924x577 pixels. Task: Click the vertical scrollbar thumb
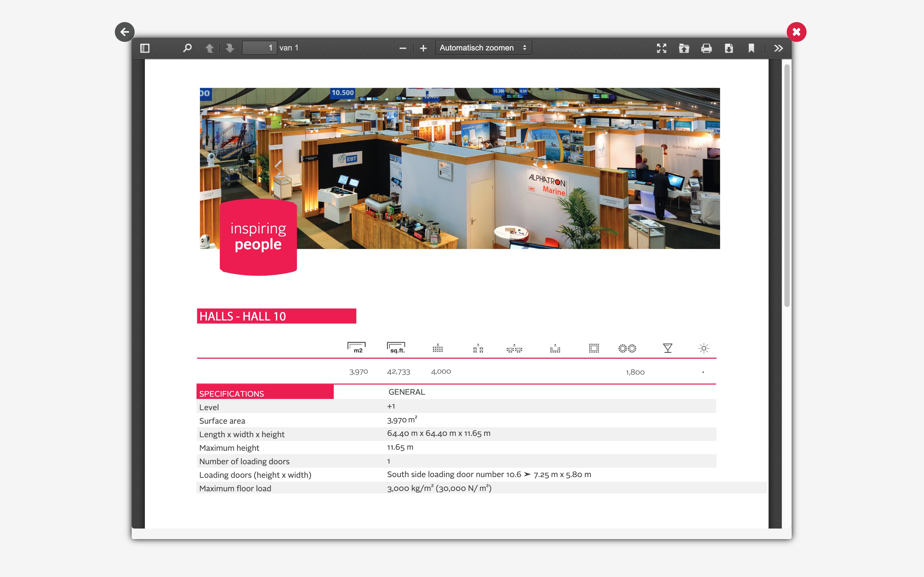coord(786,185)
